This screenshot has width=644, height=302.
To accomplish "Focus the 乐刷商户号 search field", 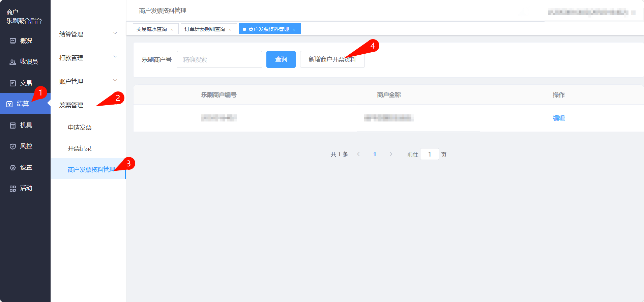I will tap(219, 59).
